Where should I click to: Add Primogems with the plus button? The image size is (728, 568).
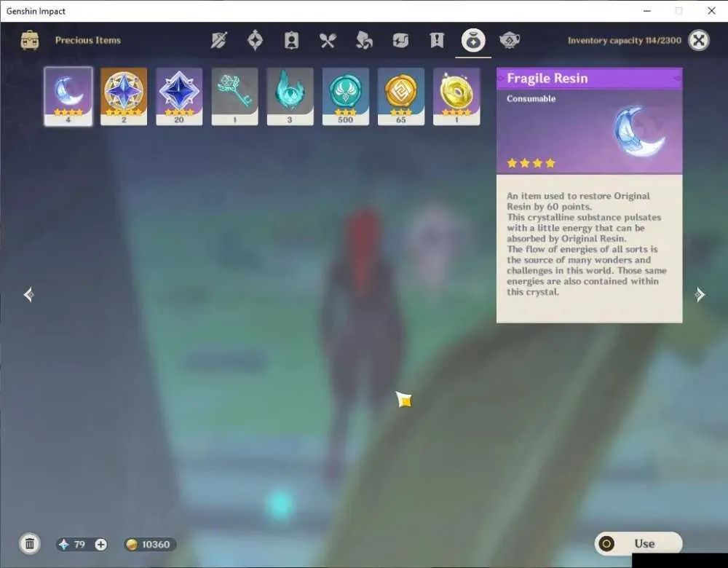pyautogui.click(x=100, y=544)
